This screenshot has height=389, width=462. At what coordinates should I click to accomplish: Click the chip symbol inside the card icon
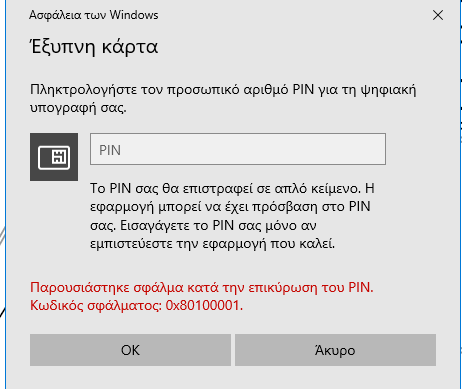60,157
